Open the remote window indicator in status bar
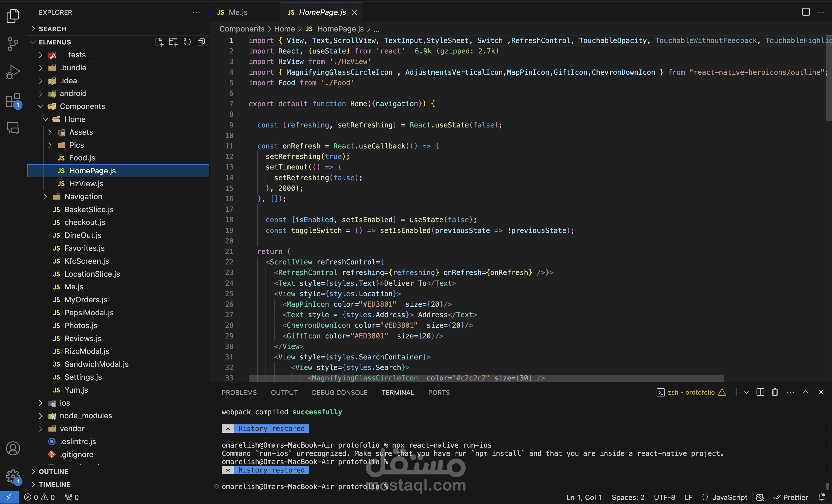Viewport: 832px width, 504px height. coord(9,497)
